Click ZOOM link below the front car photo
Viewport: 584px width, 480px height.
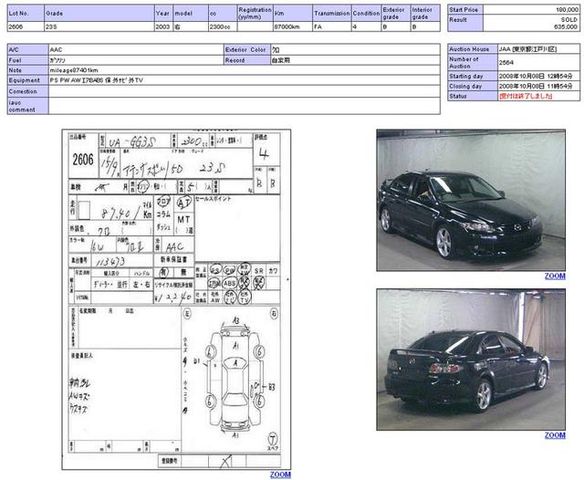555,276
